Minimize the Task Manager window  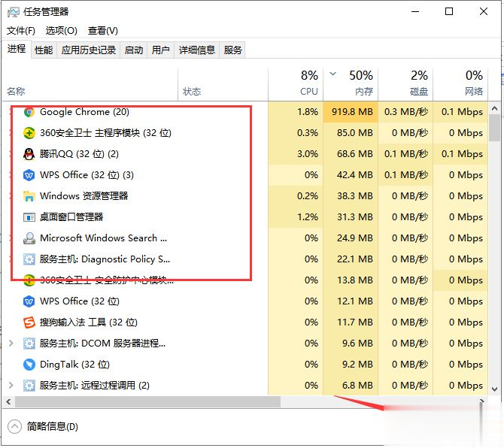[x=415, y=11]
